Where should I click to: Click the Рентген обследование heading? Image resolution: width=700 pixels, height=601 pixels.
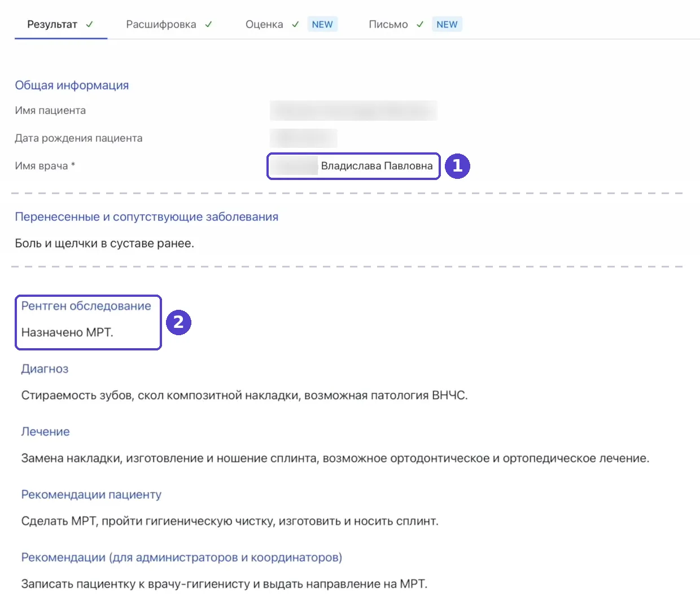point(86,306)
